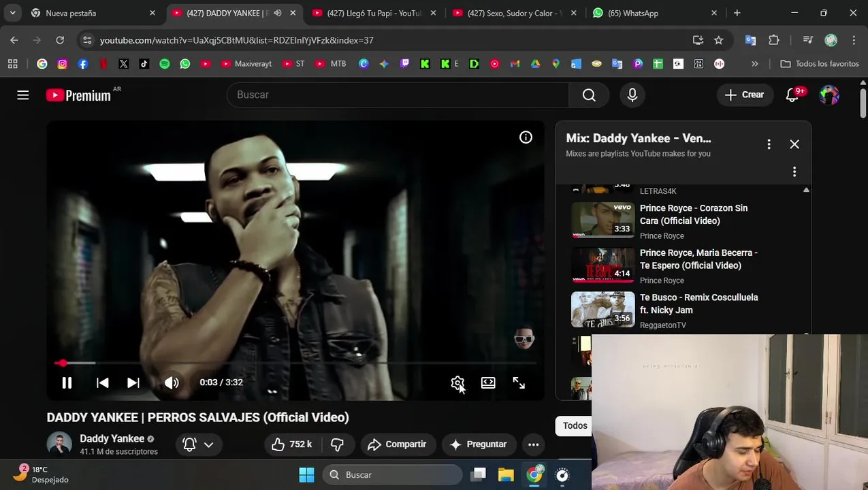
Task: Pause the playing video
Action: (67, 382)
